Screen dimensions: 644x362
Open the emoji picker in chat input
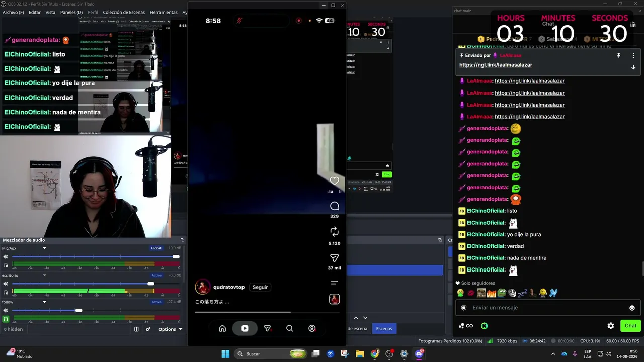click(632, 308)
